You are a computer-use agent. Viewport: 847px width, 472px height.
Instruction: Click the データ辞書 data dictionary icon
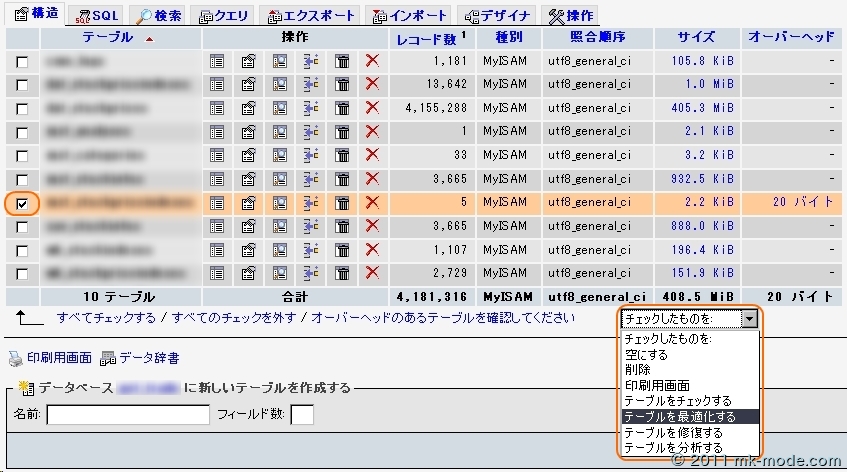pyautogui.click(x=108, y=358)
